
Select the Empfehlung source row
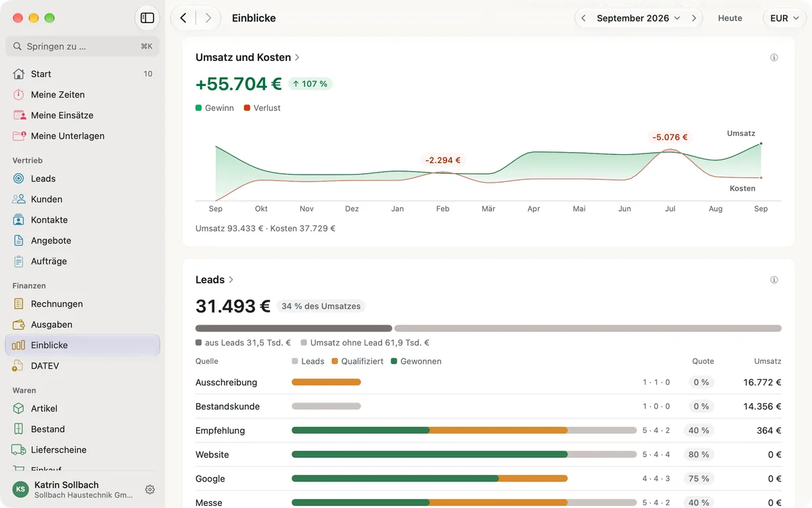[489, 430]
